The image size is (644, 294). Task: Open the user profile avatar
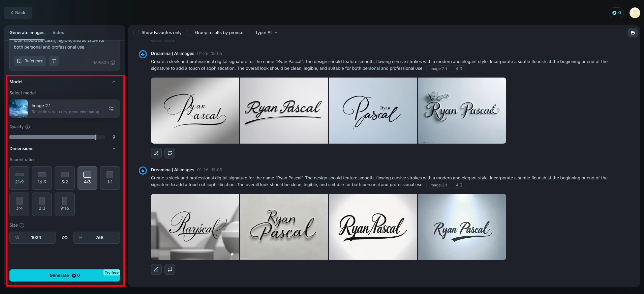point(635,13)
